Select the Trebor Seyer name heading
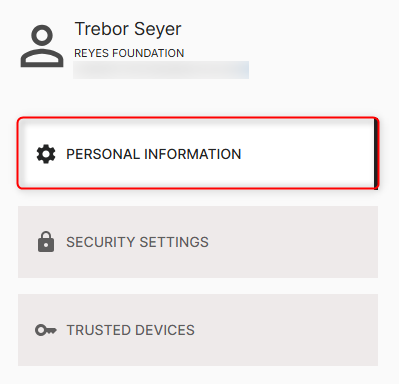Viewport: 399px width, 384px height. click(x=128, y=29)
